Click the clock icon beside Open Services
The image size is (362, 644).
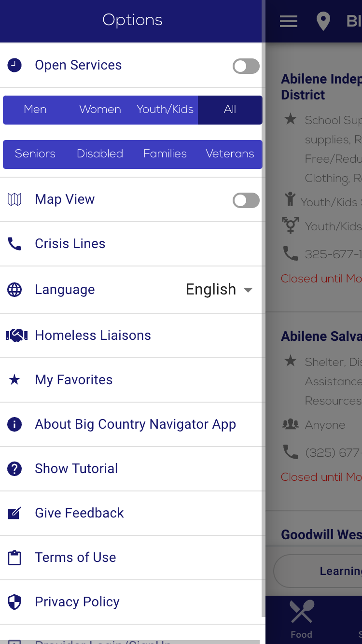(x=14, y=65)
